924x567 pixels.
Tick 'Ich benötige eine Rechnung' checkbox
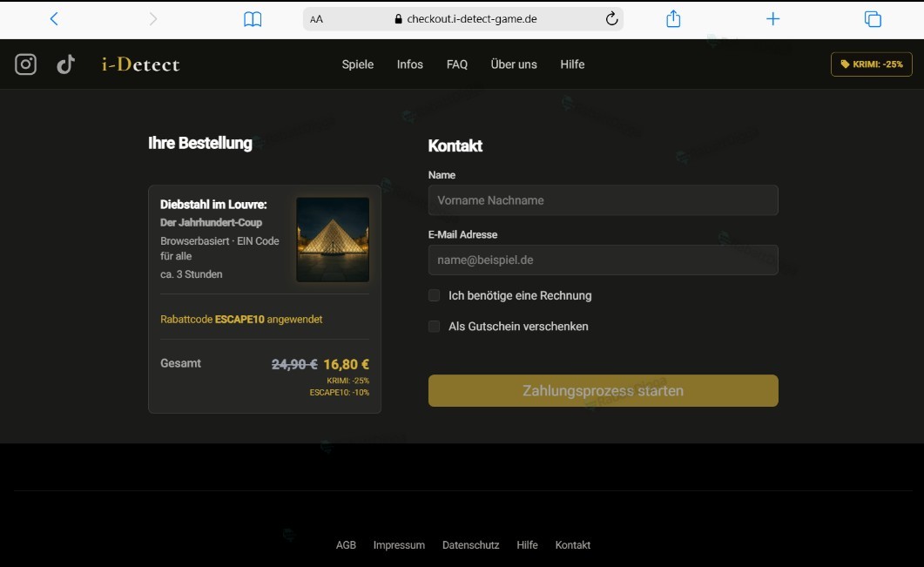(435, 295)
